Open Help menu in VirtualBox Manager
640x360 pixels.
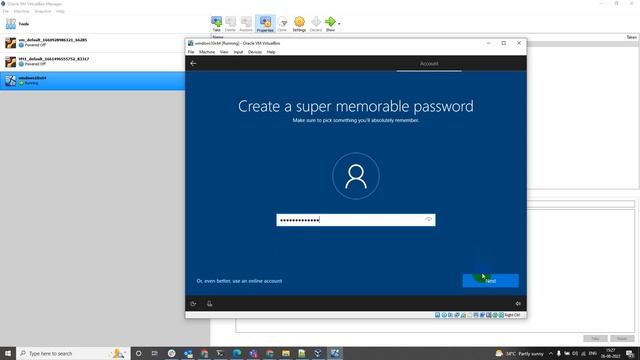(x=60, y=11)
